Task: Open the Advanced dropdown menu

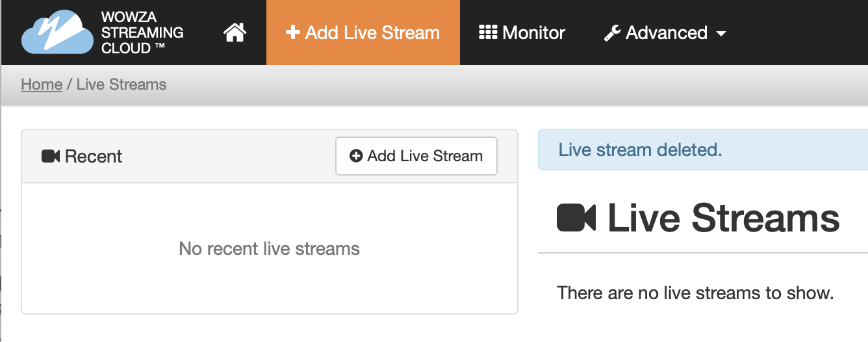Action: [x=665, y=33]
